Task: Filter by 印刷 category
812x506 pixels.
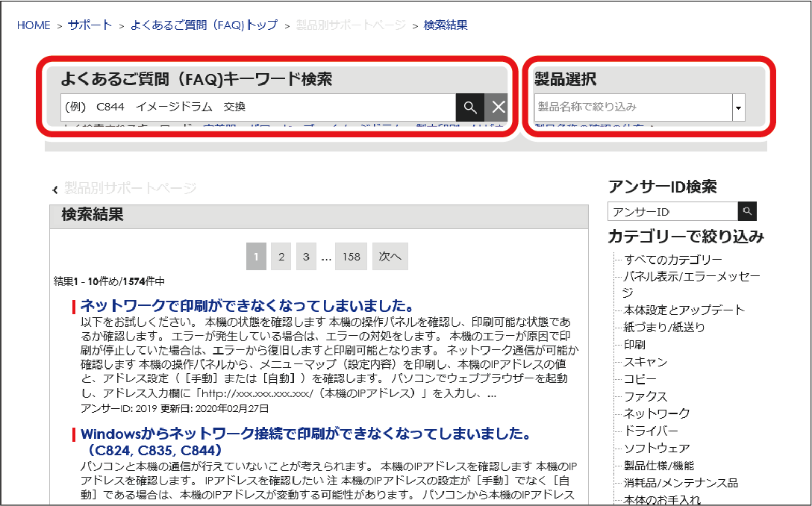Action: pyautogui.click(x=634, y=345)
